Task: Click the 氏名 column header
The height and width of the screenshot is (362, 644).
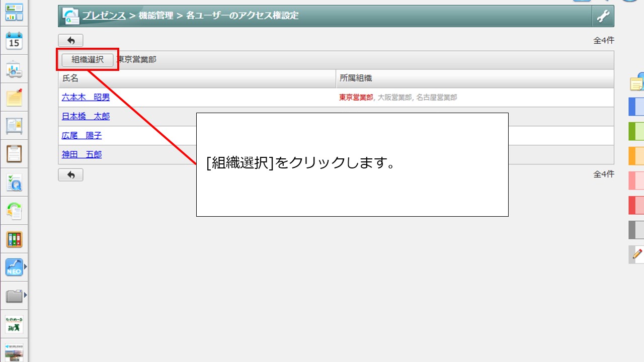Action: [197, 78]
